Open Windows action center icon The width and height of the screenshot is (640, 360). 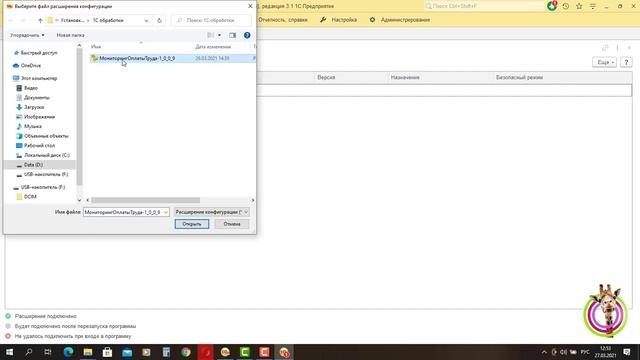[627, 352]
